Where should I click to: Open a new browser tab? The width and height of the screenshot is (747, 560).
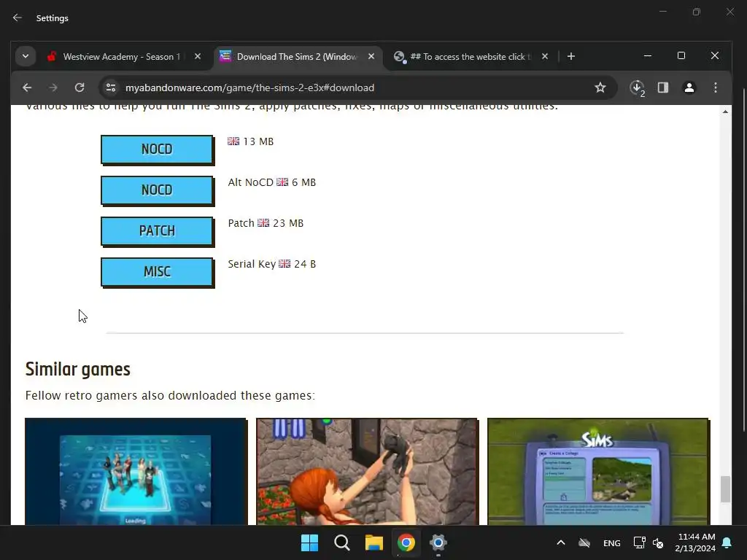pyautogui.click(x=570, y=56)
